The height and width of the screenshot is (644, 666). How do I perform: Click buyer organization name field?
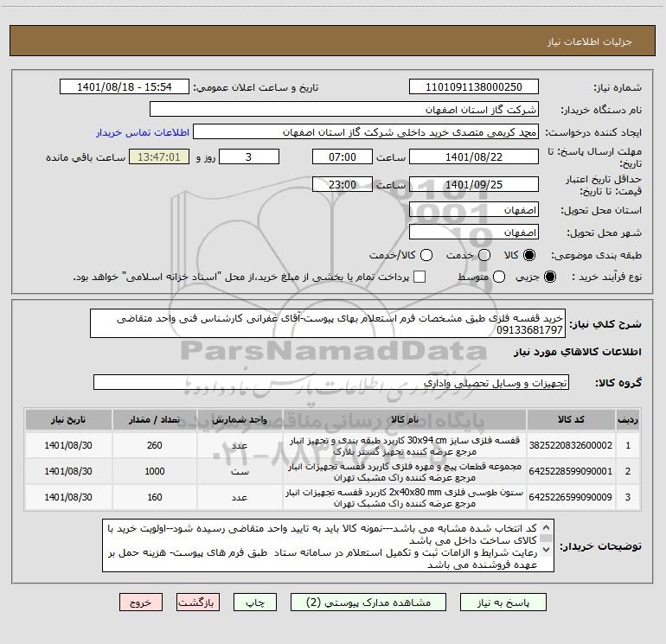point(344,109)
